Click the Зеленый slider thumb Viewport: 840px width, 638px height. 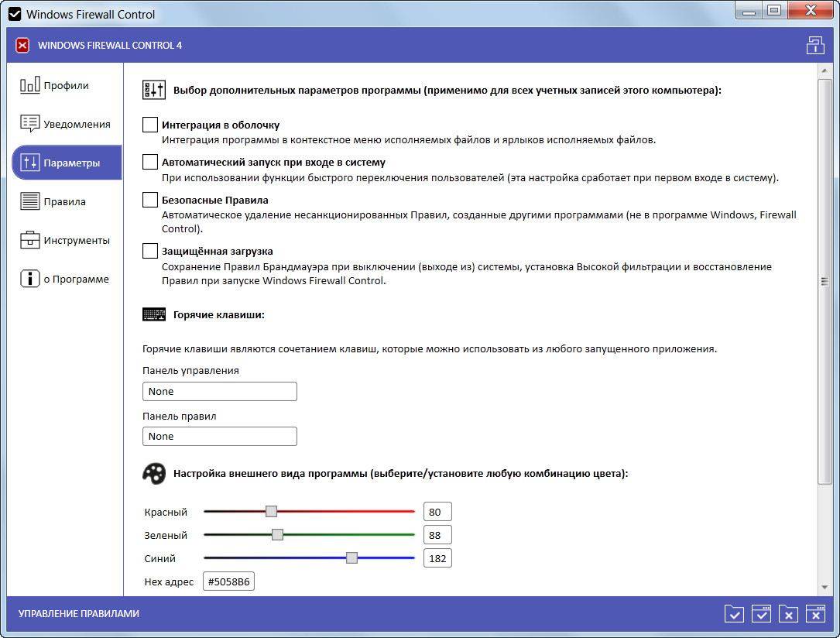coord(277,534)
